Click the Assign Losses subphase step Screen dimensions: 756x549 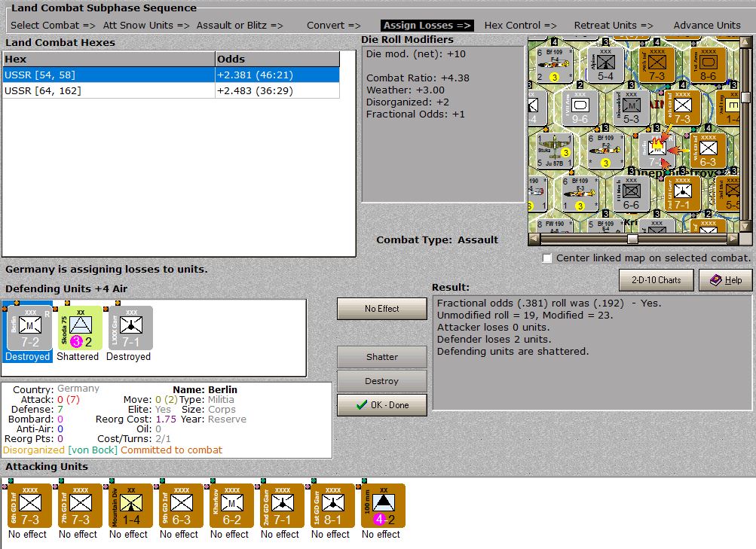(x=427, y=26)
